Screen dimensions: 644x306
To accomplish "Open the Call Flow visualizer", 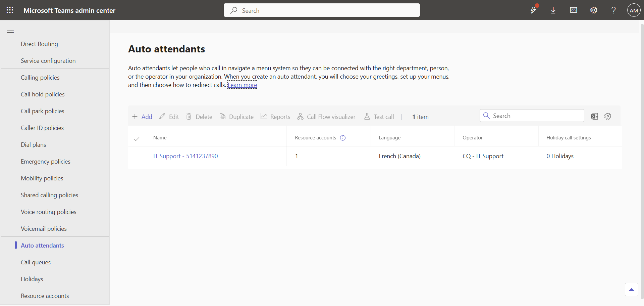I will click(326, 117).
